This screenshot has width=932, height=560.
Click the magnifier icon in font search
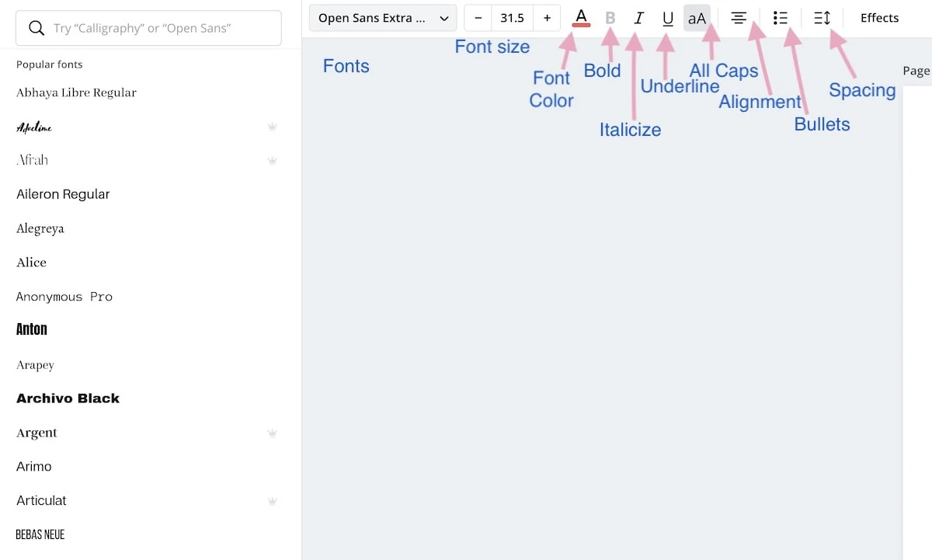(x=36, y=28)
